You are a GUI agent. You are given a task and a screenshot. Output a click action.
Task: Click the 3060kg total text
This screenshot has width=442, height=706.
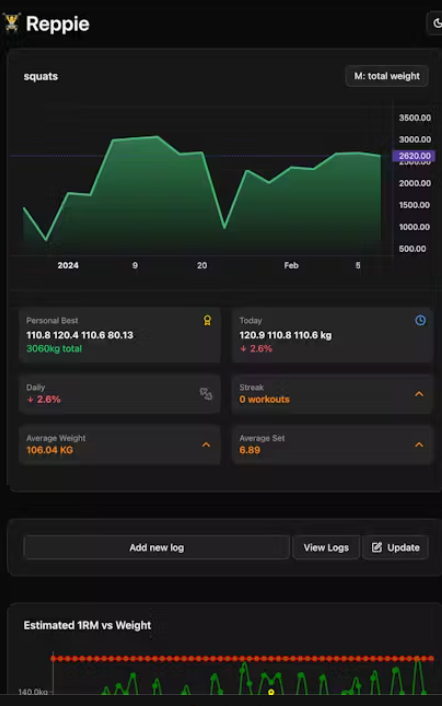pos(54,348)
